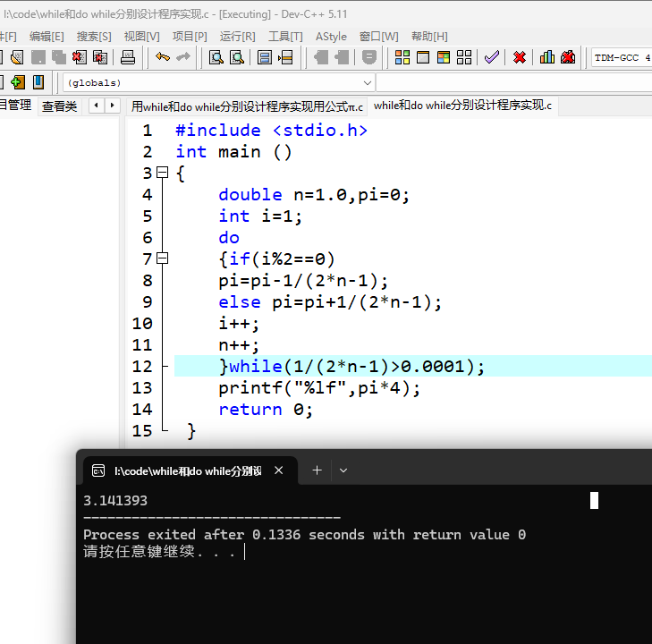Open the (globals) scope dropdown
The width and height of the screenshot is (652, 644).
(219, 82)
